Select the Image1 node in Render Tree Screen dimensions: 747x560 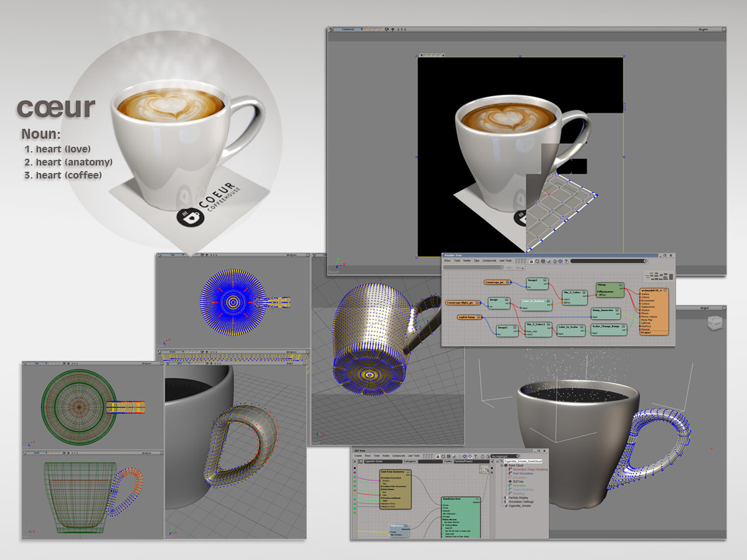pos(538,283)
